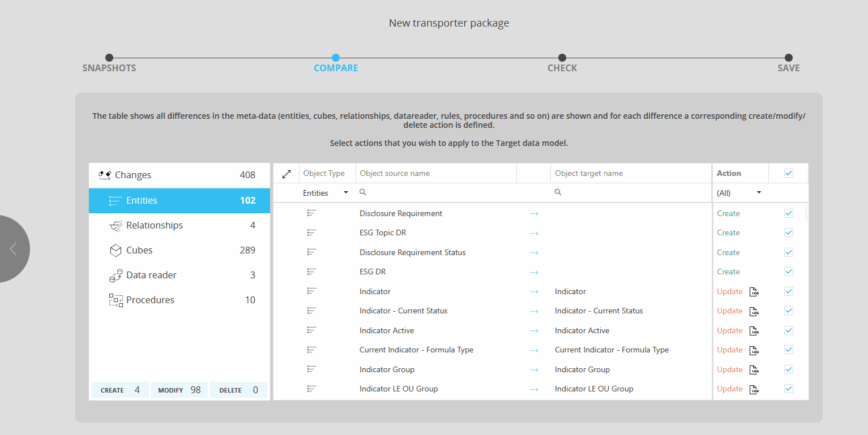Filter by MODIFY 98 actions

pyautogui.click(x=179, y=390)
